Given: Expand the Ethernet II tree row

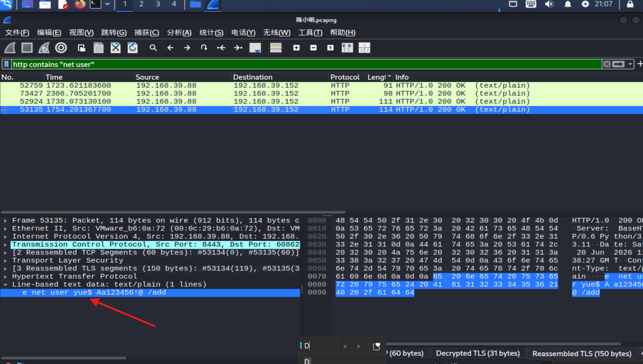Looking at the screenshot, I should 5,229.
